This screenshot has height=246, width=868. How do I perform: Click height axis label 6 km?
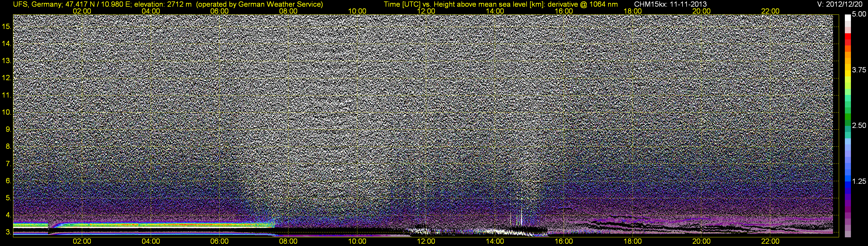point(8,181)
